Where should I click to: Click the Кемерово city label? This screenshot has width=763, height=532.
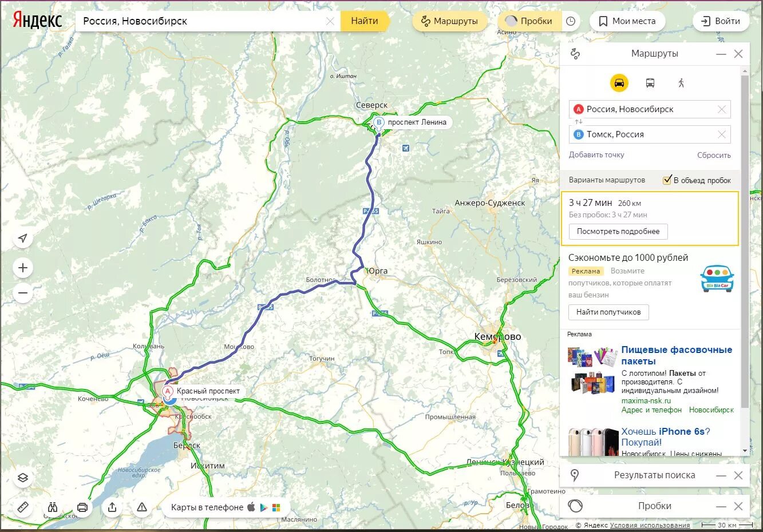497,336
